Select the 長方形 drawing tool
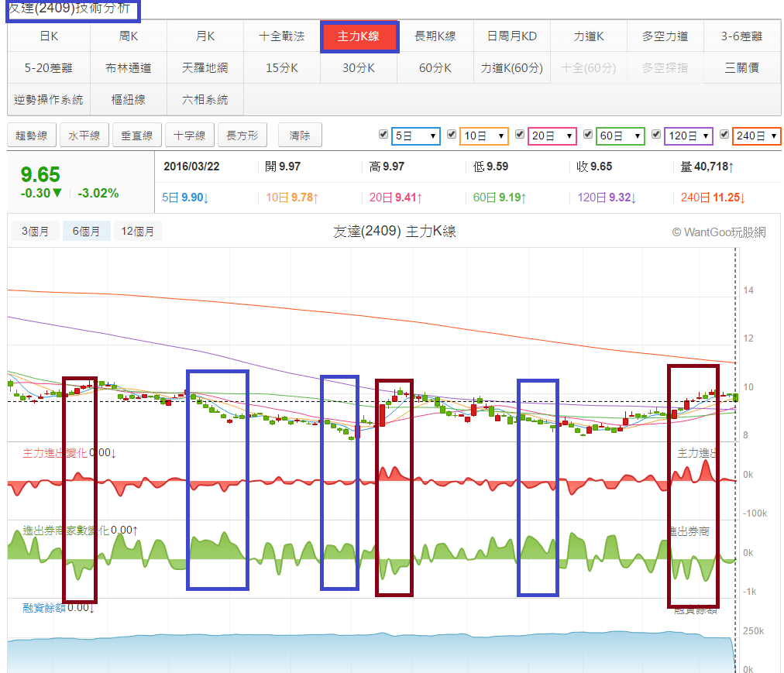 [242, 136]
